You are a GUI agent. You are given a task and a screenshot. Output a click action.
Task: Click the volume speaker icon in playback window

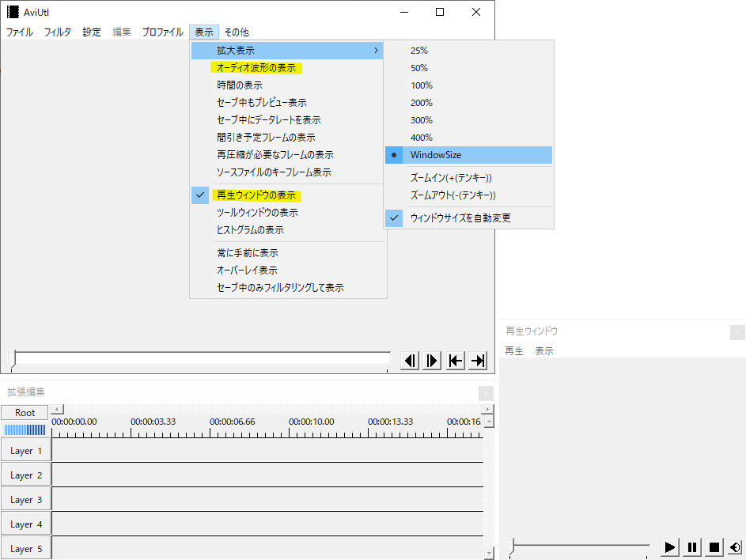(x=735, y=547)
